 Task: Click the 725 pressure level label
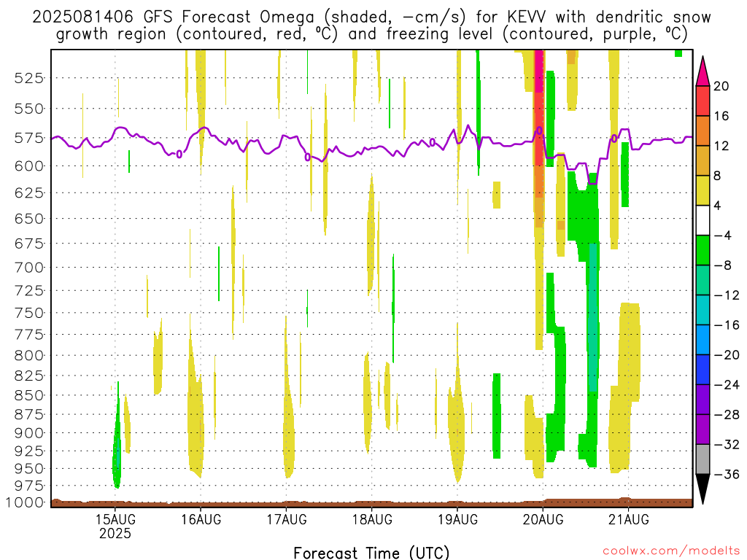click(29, 290)
